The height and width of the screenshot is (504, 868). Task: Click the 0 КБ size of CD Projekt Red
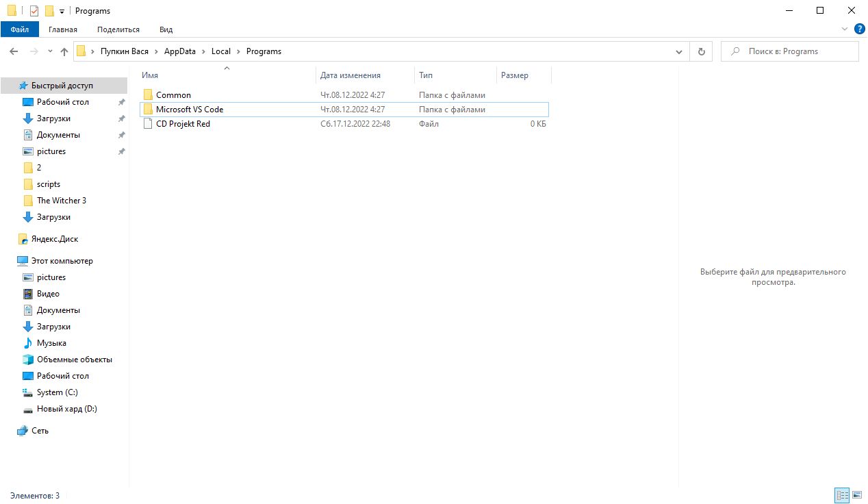pyautogui.click(x=538, y=124)
